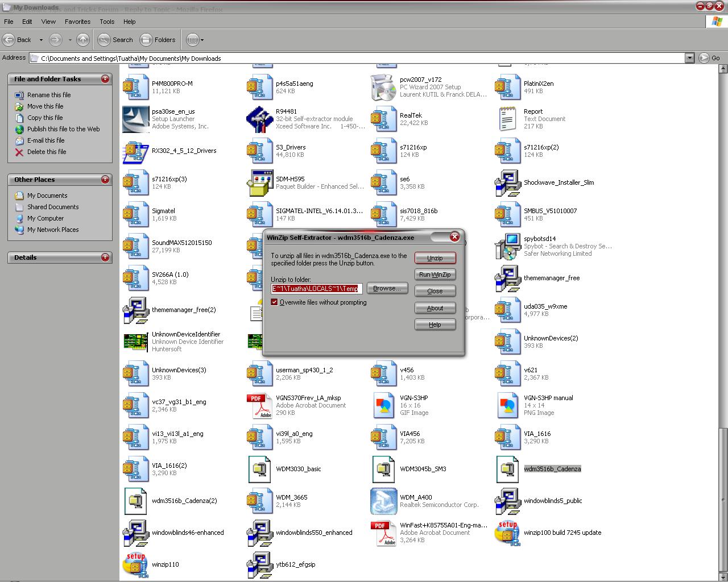Expand the Address bar dropdown
The width and height of the screenshot is (728, 582).
[689, 58]
